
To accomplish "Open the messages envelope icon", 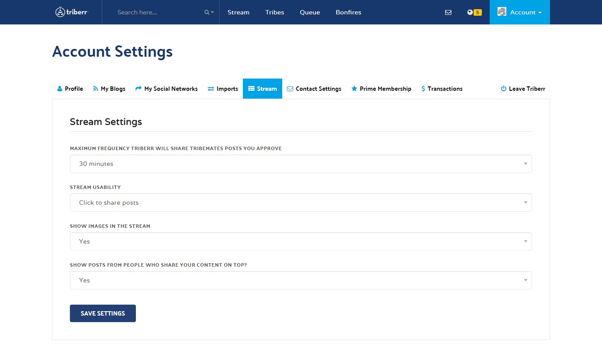I will pyautogui.click(x=448, y=12).
